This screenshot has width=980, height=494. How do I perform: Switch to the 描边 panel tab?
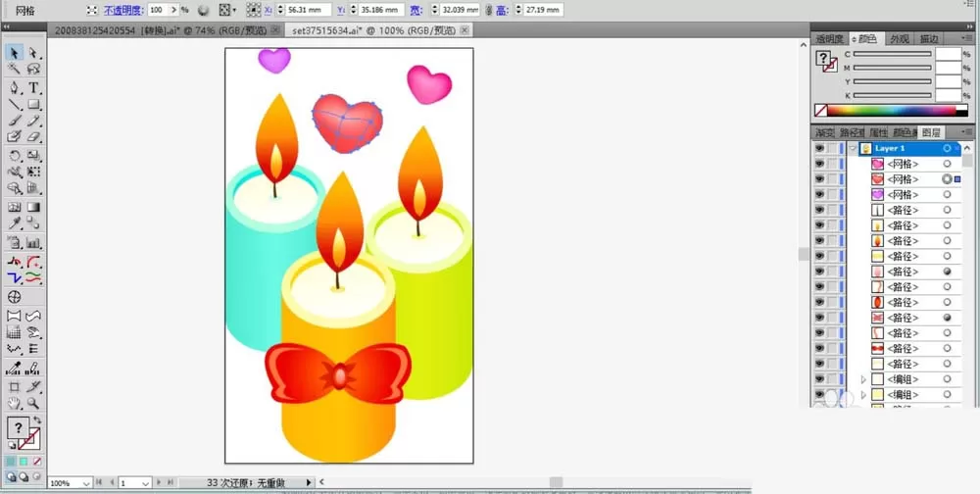[929, 39]
